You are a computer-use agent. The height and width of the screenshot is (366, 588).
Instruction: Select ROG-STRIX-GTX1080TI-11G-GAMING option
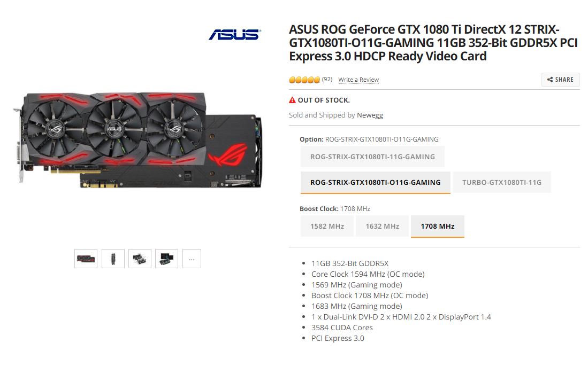click(372, 157)
